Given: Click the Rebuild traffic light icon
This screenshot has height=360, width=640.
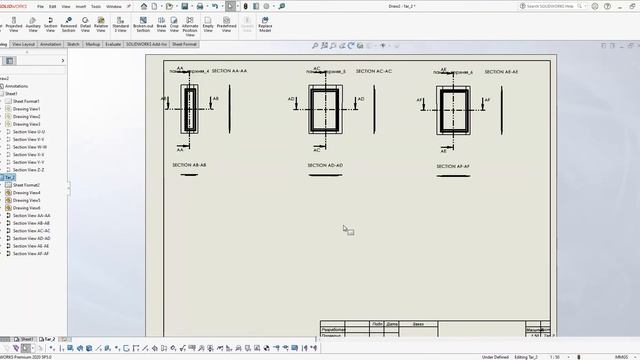Looking at the screenshot, I should click(x=245, y=6).
